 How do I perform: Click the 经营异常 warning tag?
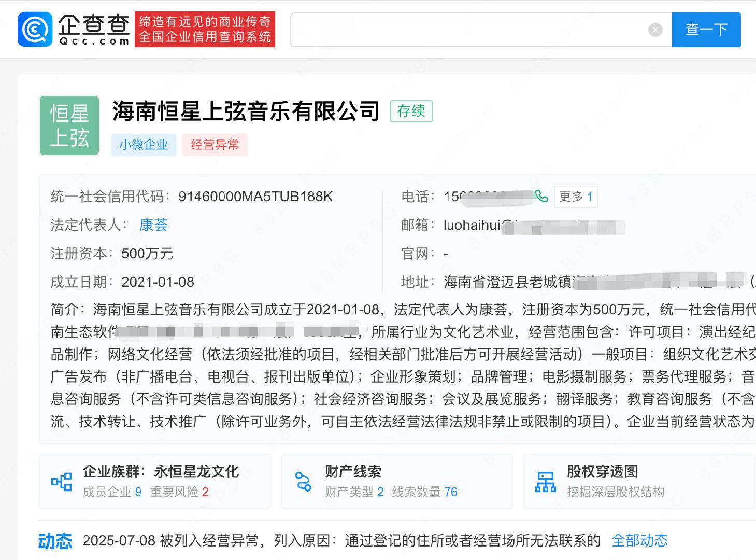(x=215, y=145)
